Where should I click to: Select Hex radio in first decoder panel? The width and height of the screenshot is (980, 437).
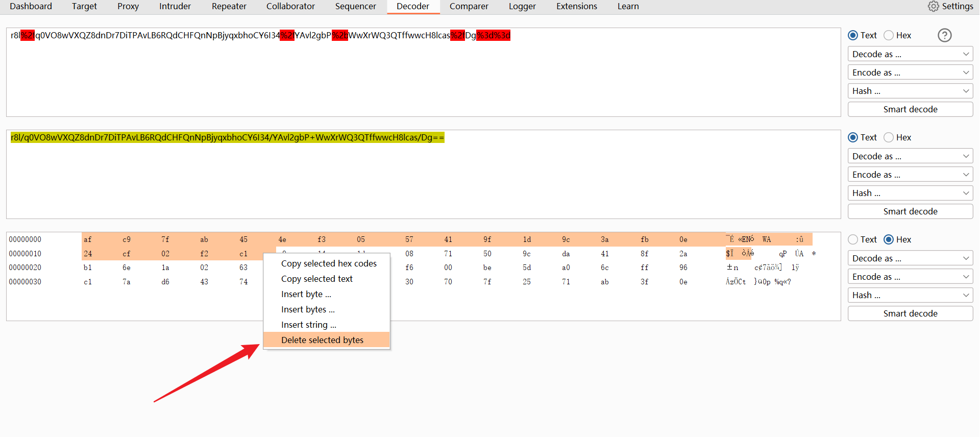point(889,35)
